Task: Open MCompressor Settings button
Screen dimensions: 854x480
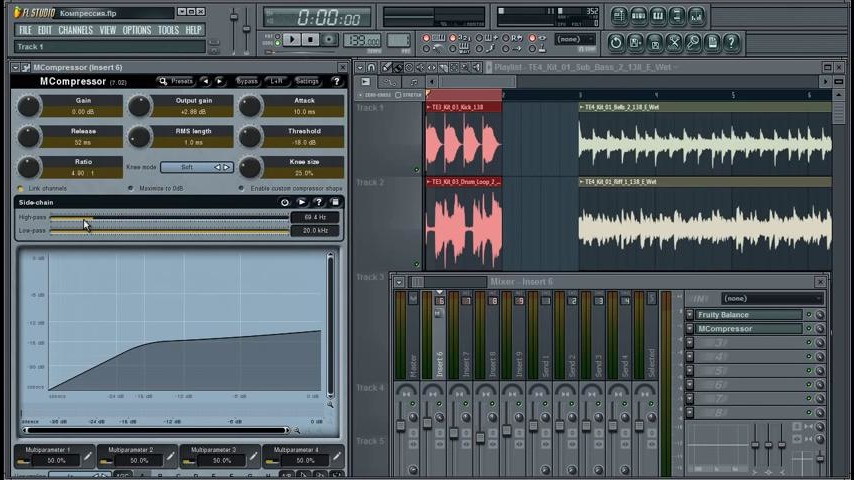Action: (x=307, y=81)
